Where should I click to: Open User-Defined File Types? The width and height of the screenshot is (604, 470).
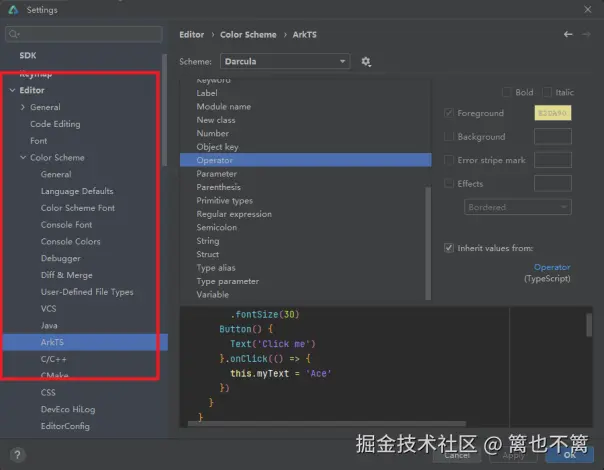87,292
